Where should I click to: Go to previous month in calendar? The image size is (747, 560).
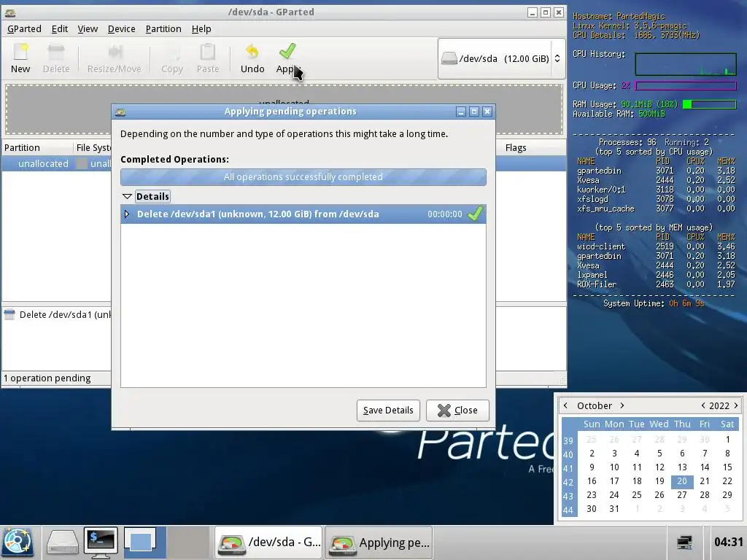tap(565, 405)
